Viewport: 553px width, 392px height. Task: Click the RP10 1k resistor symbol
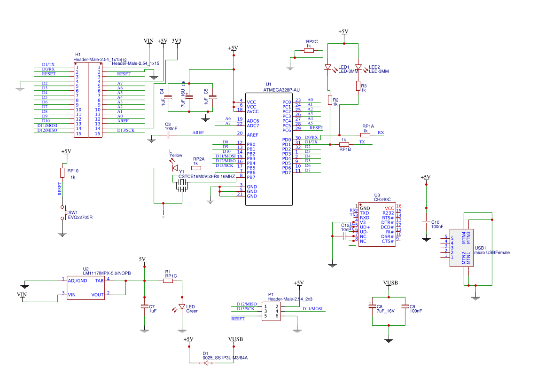point(62,172)
